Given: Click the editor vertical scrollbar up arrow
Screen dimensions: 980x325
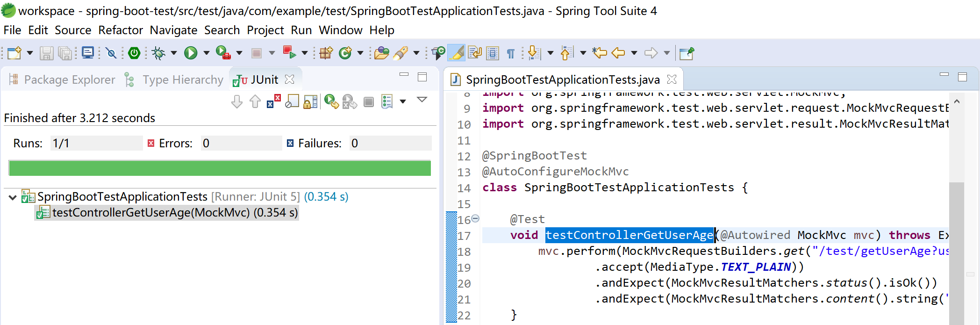Looking at the screenshot, I should 956,101.
